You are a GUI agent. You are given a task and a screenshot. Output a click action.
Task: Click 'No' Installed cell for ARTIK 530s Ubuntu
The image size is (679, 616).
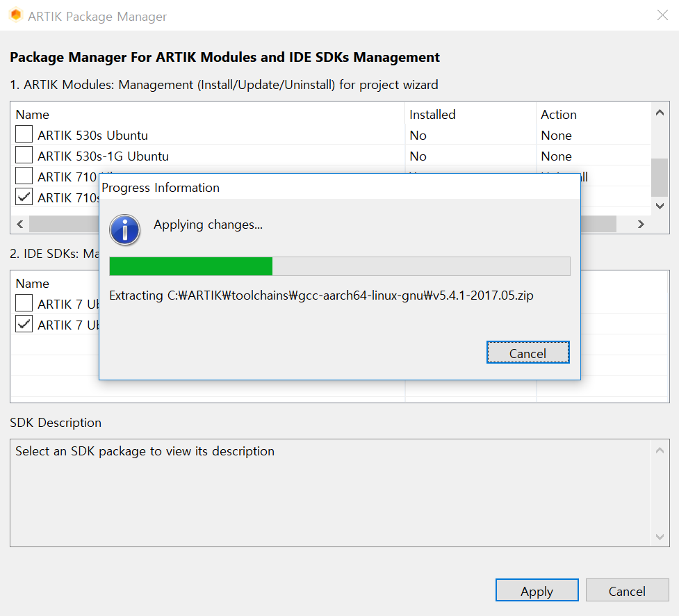[418, 135]
